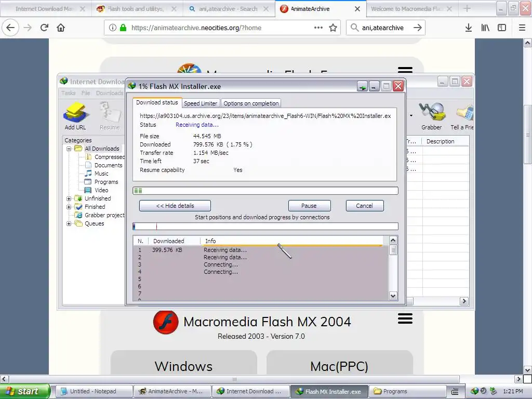This screenshot has height=399, width=532.
Task: Bookmark this page with the star icon
Action: tap(333, 28)
